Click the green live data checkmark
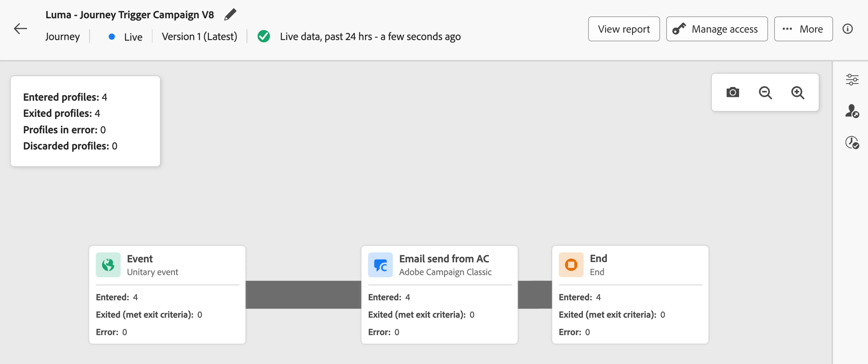The image size is (868, 364). [x=264, y=36]
